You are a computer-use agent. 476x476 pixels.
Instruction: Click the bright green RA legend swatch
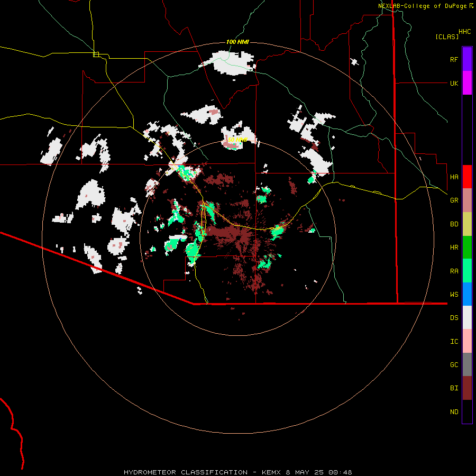pos(467,271)
